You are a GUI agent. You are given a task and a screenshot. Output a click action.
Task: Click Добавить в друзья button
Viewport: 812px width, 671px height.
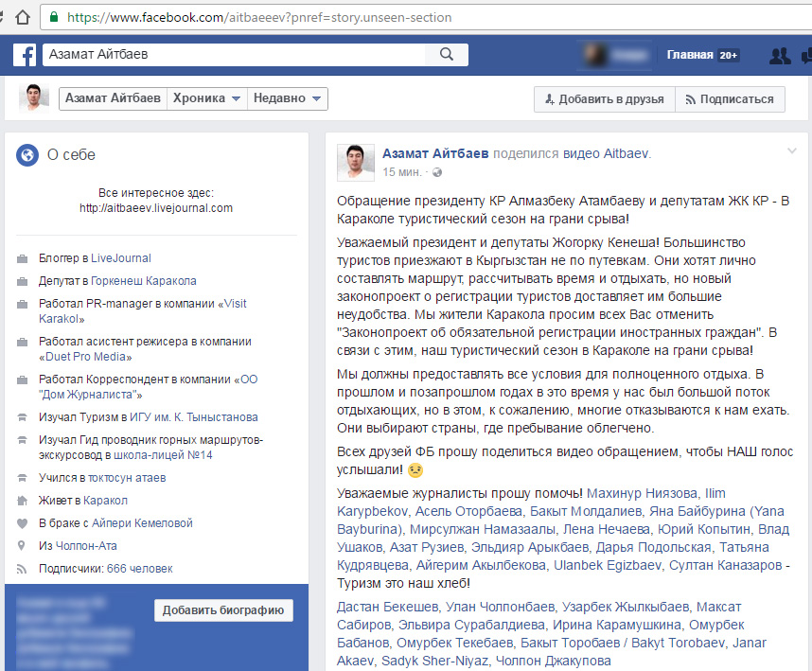click(x=604, y=99)
